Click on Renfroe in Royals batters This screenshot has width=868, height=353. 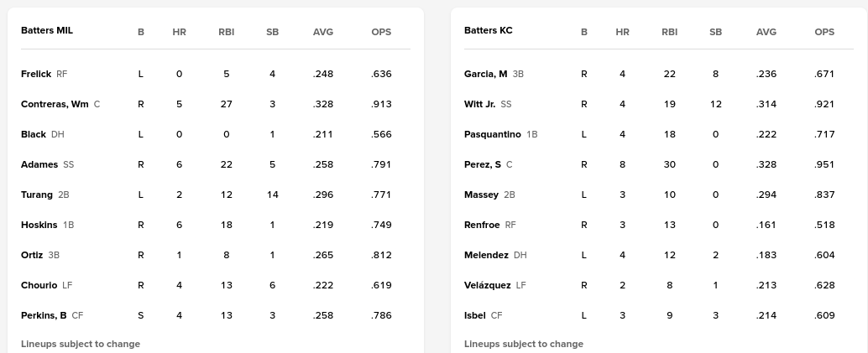click(482, 225)
